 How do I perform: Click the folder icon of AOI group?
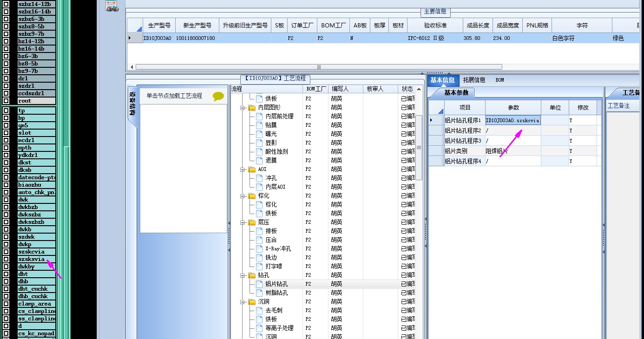[252, 169]
